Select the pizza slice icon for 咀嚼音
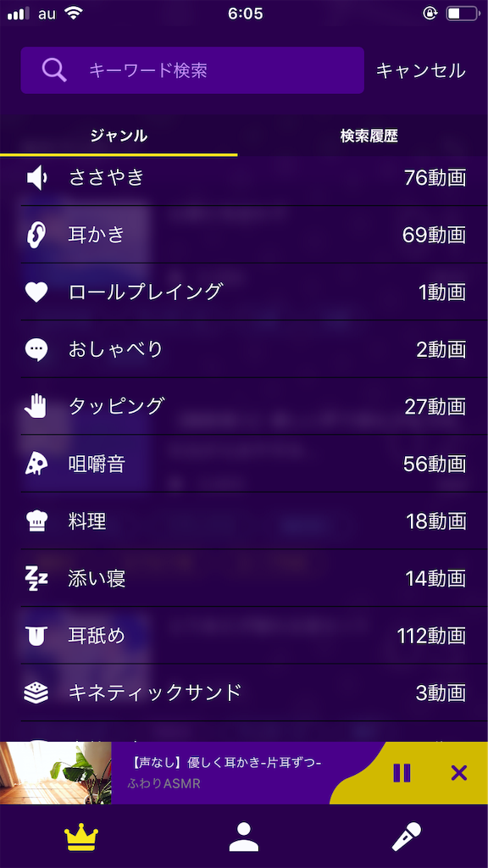 click(36, 464)
